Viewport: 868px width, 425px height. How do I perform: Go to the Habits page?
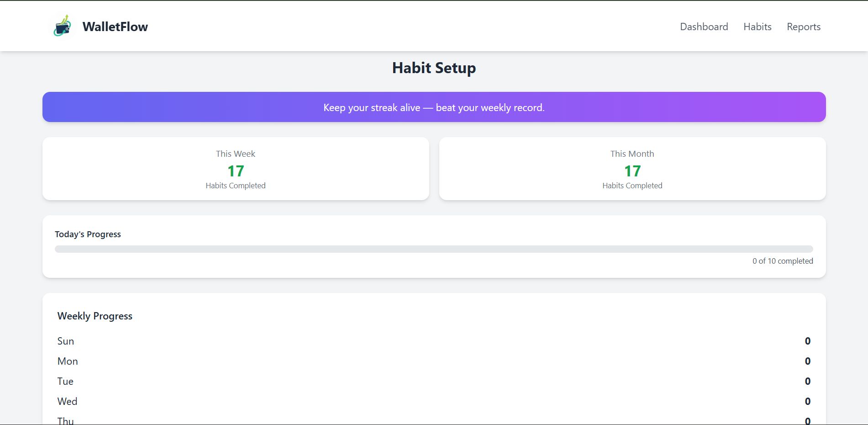757,27
